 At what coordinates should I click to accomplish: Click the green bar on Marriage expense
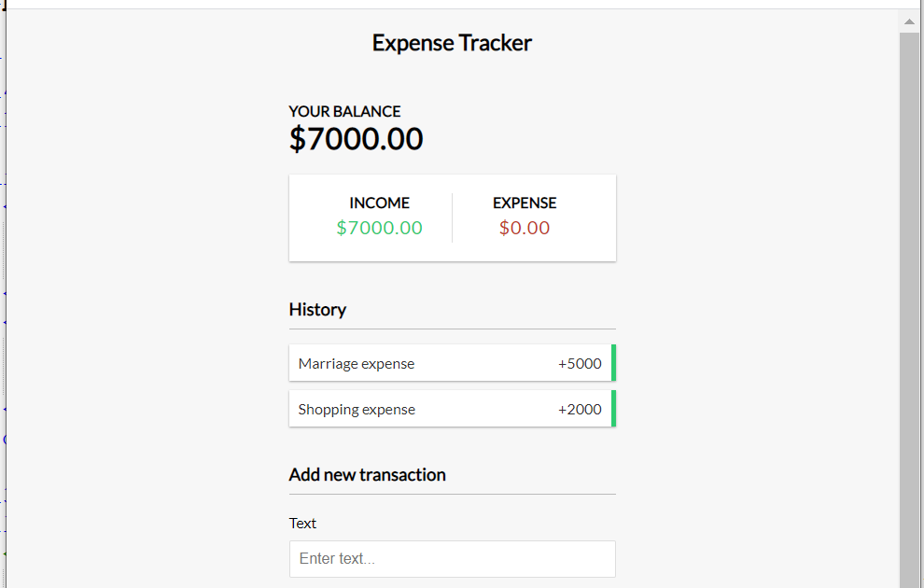pos(613,363)
